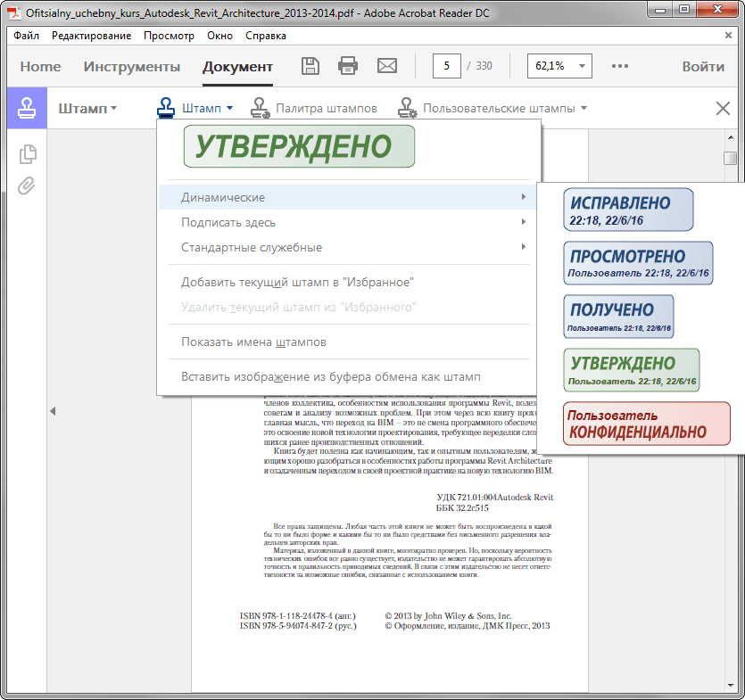Open the more tools ellipsis menu
This screenshot has width=745, height=700.
(x=619, y=66)
